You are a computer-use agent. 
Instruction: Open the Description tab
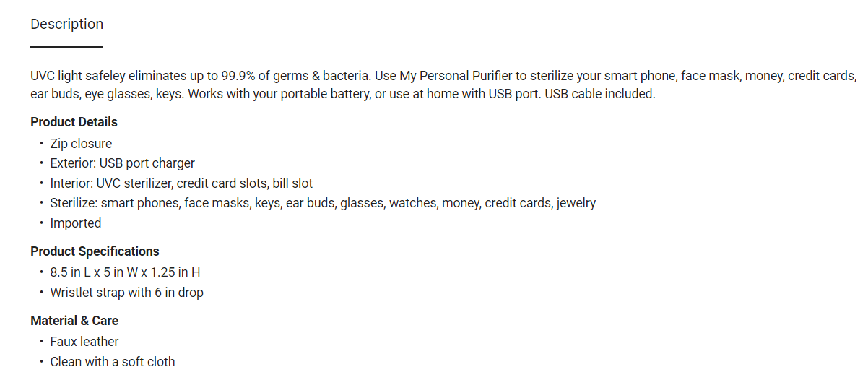pos(66,24)
